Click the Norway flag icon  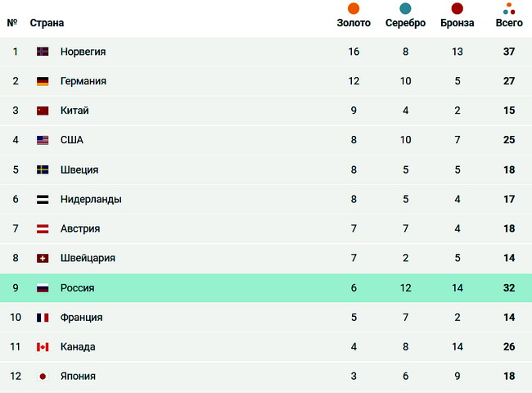click(x=43, y=52)
